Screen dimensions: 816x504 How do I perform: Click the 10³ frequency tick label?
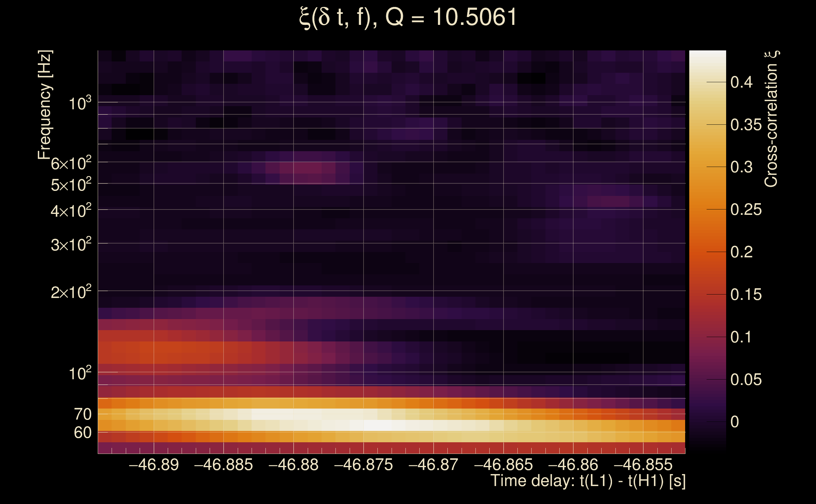click(80, 103)
